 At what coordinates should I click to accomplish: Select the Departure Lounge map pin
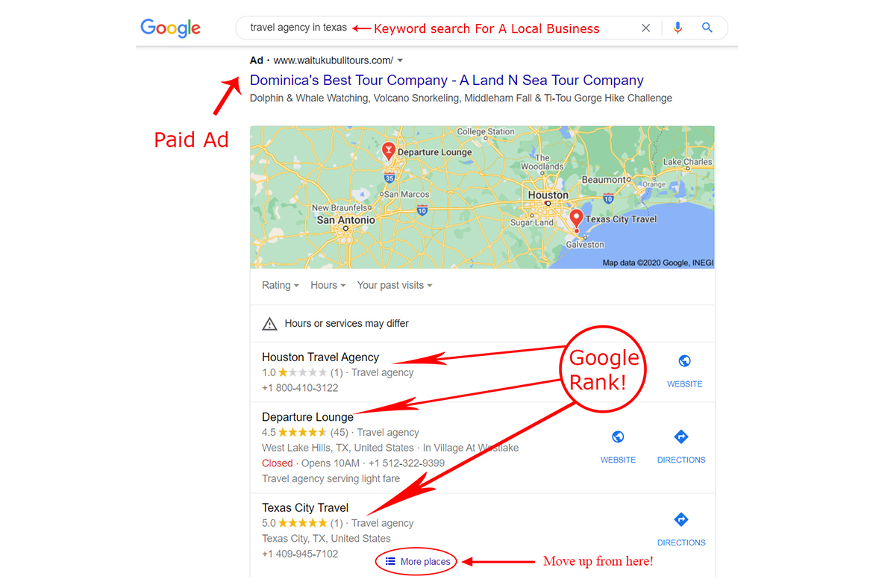[x=389, y=150]
